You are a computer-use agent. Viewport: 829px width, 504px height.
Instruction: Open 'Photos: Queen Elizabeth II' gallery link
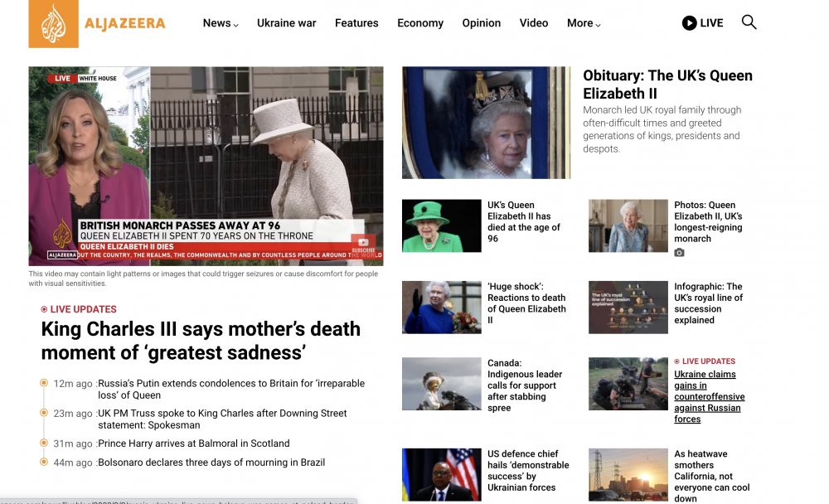pos(708,221)
